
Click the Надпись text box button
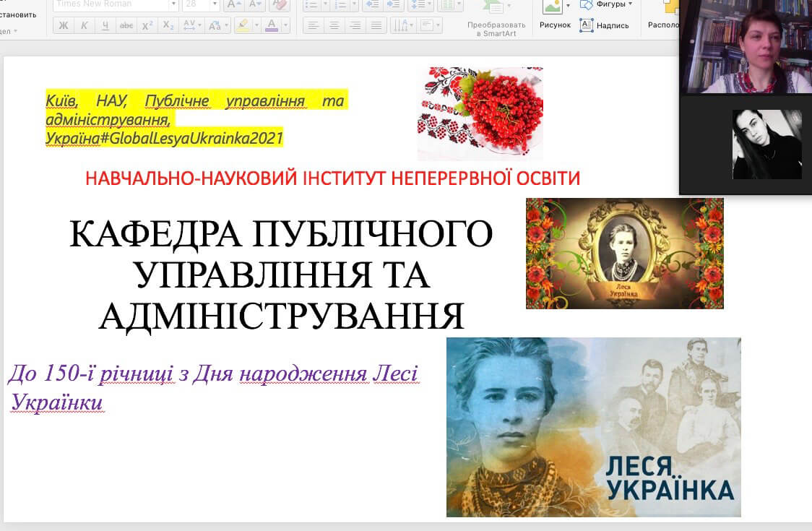[x=605, y=25]
